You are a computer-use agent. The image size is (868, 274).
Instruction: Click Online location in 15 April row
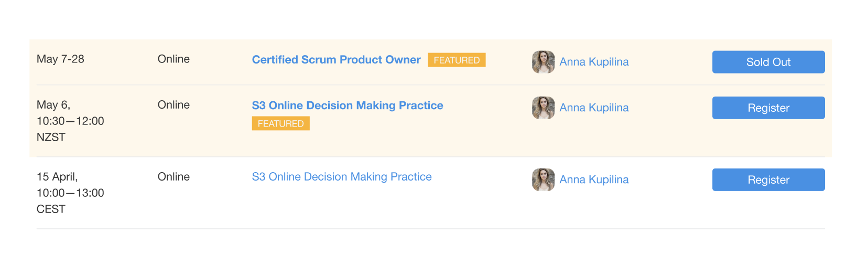click(173, 177)
